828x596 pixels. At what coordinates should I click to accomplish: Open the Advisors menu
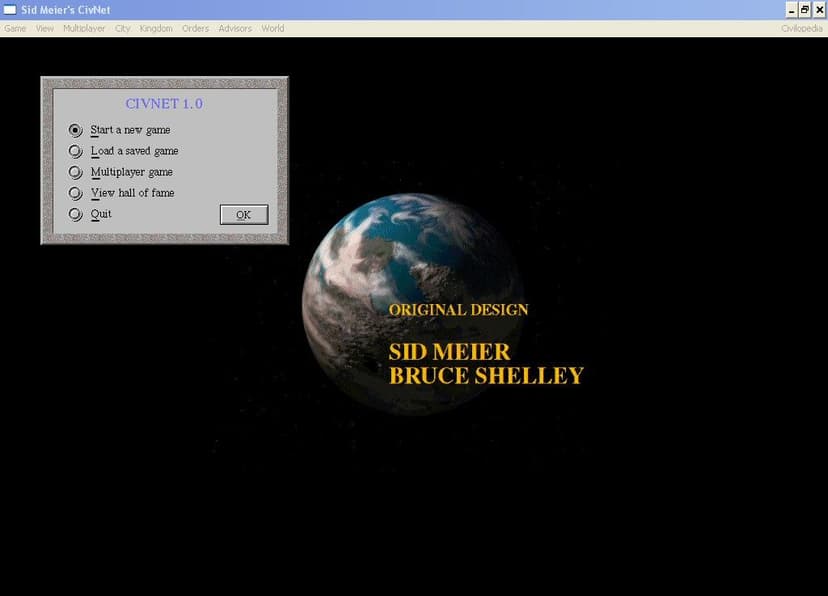click(x=235, y=29)
